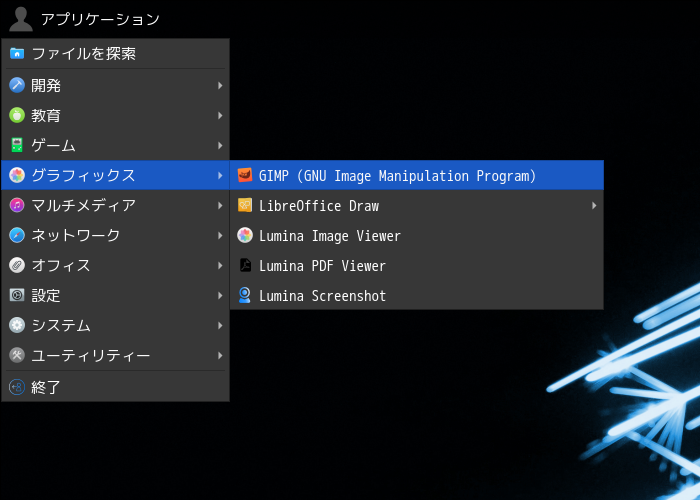Click the colorful グラフィックス flower icon
The height and width of the screenshot is (500, 700).
pos(17,175)
